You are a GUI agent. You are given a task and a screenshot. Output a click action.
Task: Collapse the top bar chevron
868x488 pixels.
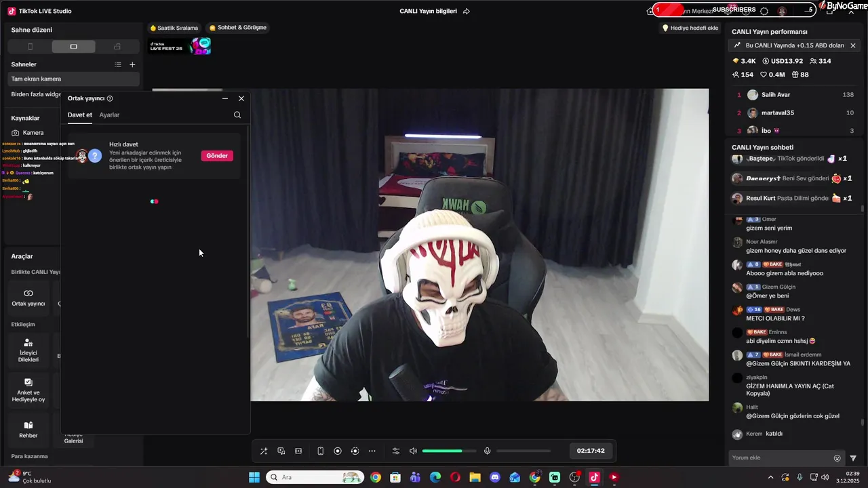coord(852,11)
